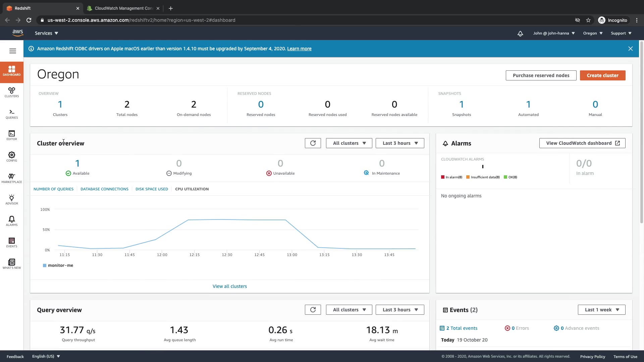Image resolution: width=644 pixels, height=362 pixels.
Task: Click the Cluster overview refresh icon
Action: click(313, 143)
